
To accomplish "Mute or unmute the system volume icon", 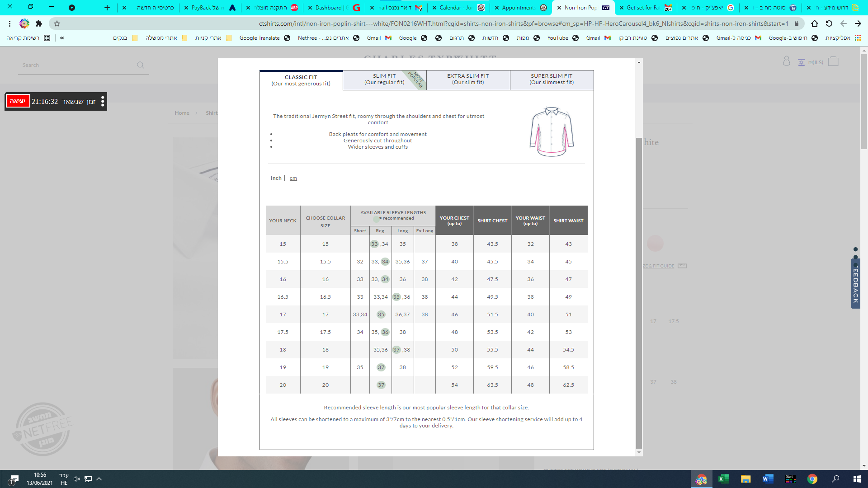I will pyautogui.click(x=77, y=479).
